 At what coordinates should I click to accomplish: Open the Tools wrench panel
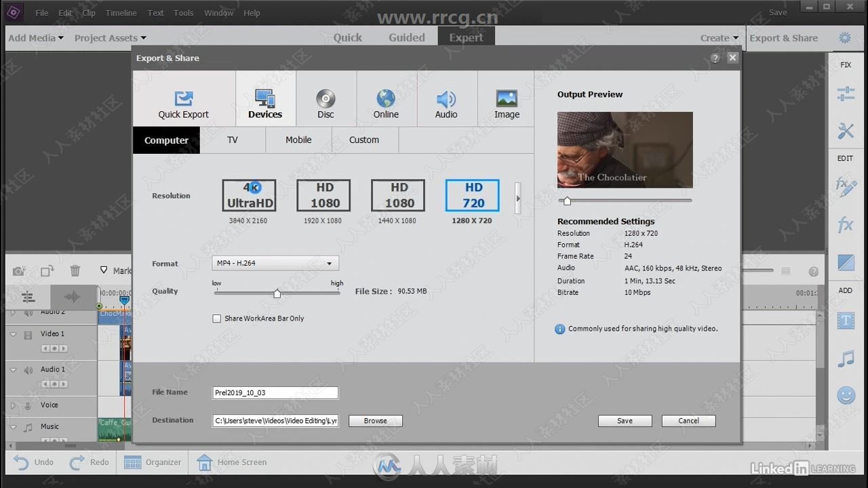[846, 131]
